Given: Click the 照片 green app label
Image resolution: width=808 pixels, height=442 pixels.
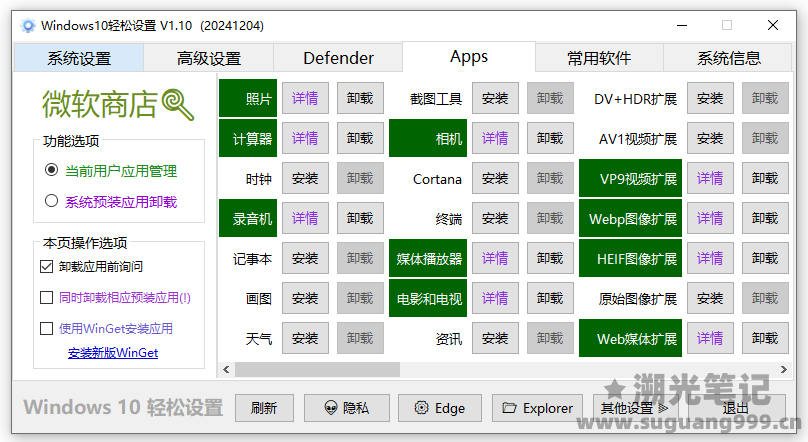Looking at the screenshot, I should coord(248,98).
